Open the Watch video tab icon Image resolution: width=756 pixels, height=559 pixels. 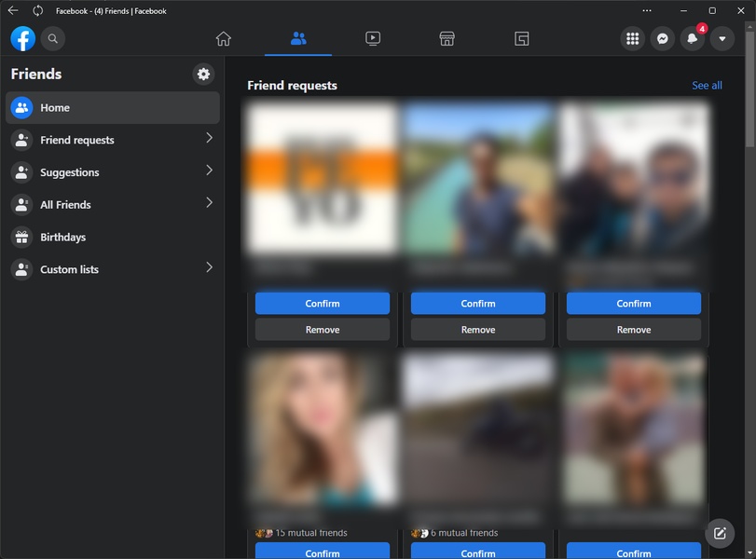tap(373, 38)
